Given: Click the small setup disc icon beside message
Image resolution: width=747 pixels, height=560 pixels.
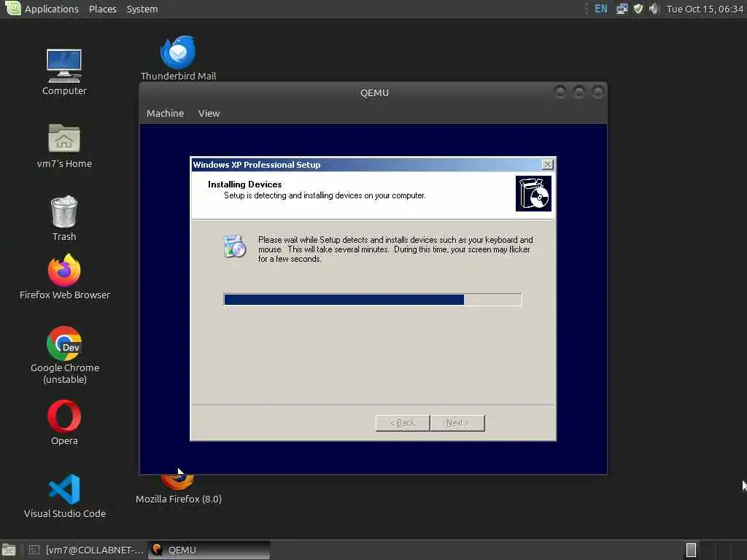Looking at the screenshot, I should tap(234, 246).
